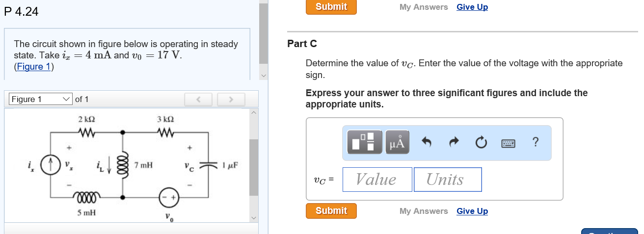This screenshot has width=644, height=234.
Task: Click the figure panel vertical scrollbar thumb
Action: [254, 167]
